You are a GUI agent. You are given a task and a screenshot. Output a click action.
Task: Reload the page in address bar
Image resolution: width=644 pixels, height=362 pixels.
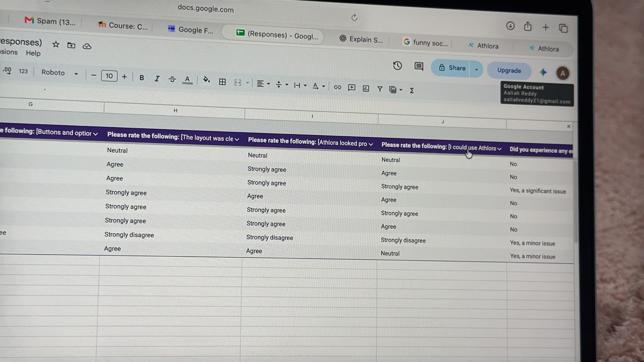pyautogui.click(x=354, y=17)
